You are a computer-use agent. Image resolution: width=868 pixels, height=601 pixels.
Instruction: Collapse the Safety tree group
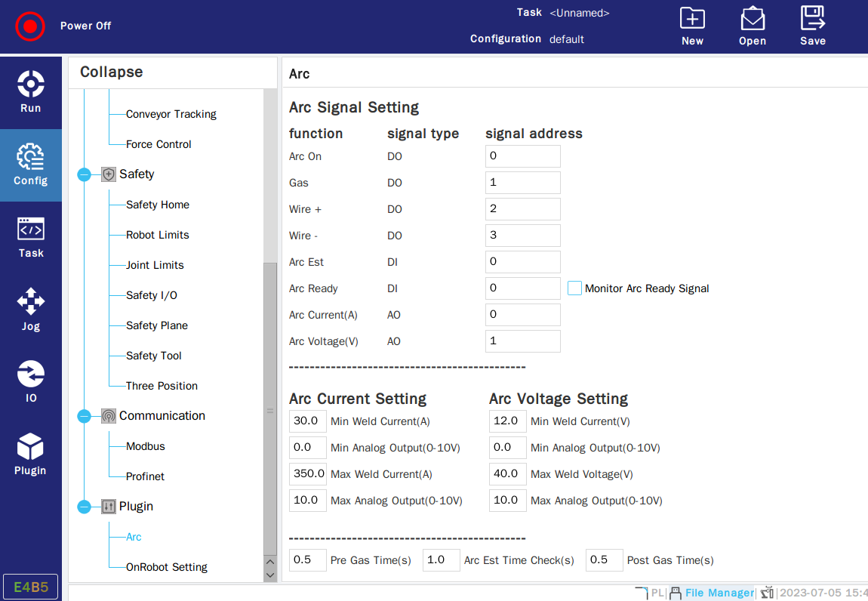(85, 174)
